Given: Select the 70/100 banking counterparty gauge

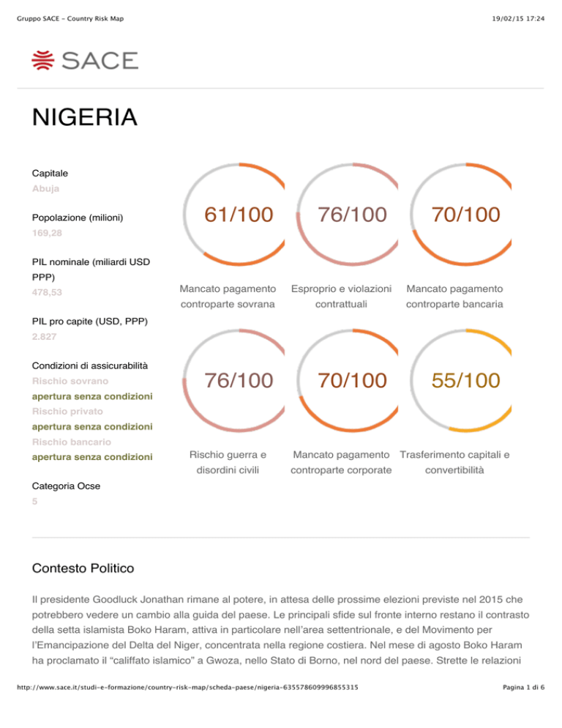Looking at the screenshot, I should coord(461,214).
